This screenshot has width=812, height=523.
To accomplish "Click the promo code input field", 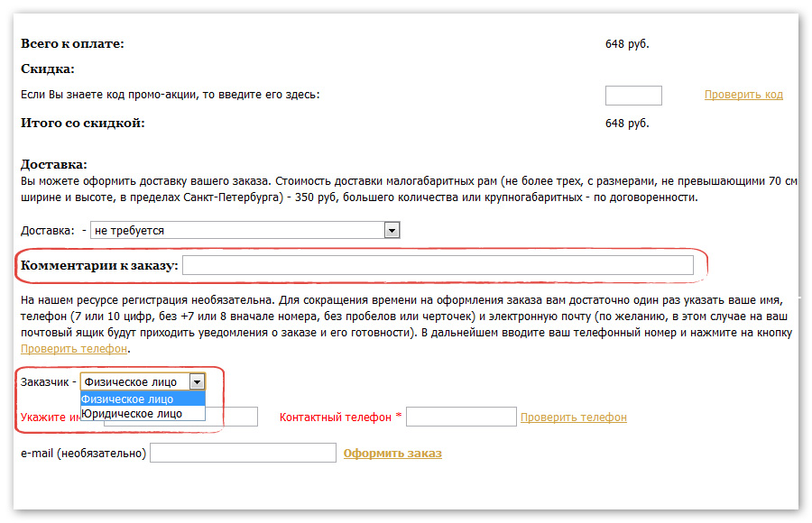I will coord(633,96).
